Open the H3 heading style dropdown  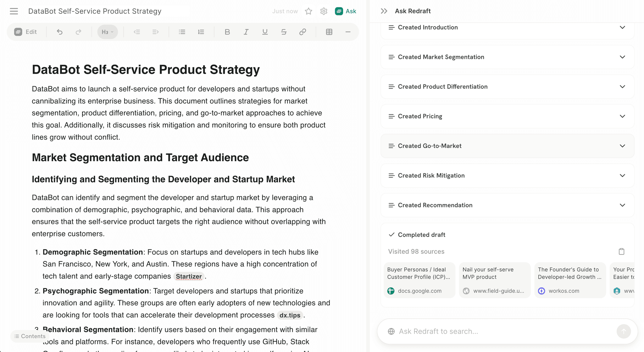pyautogui.click(x=108, y=32)
